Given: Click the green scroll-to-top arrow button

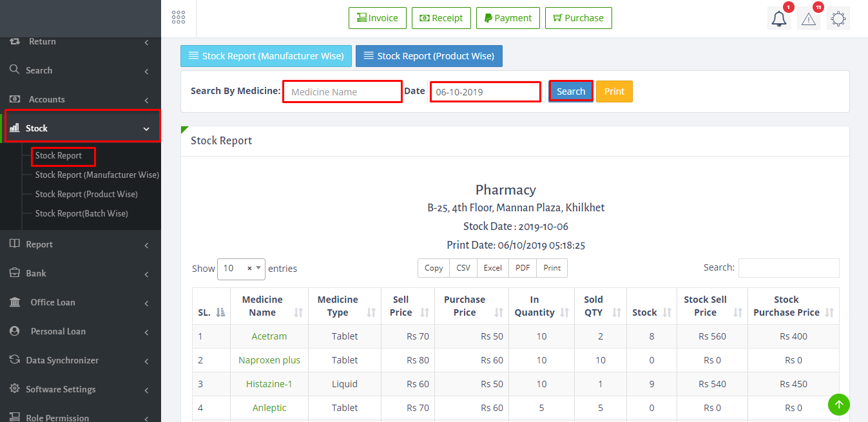Looking at the screenshot, I should (x=838, y=405).
